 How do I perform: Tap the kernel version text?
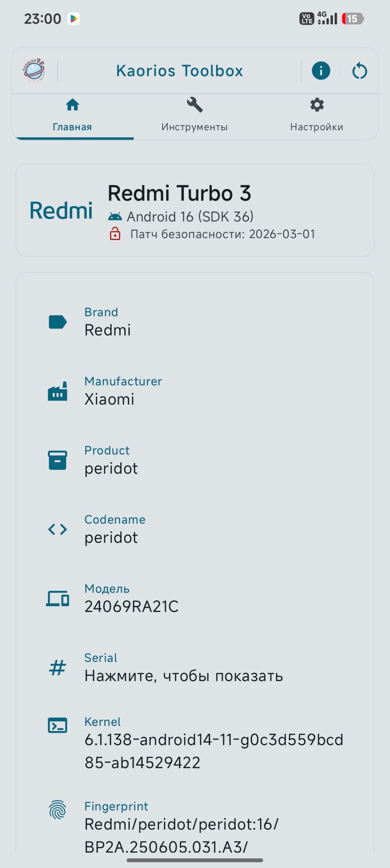pos(213,751)
